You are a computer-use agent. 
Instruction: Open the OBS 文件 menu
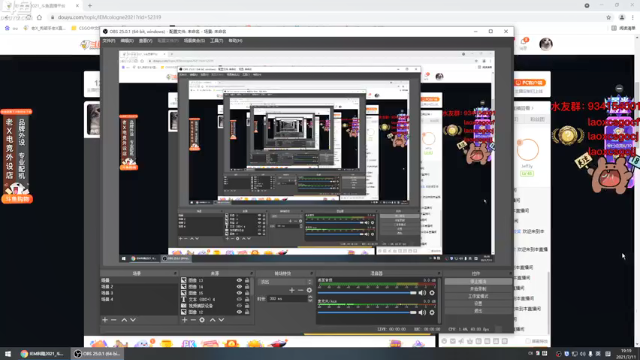point(109,41)
